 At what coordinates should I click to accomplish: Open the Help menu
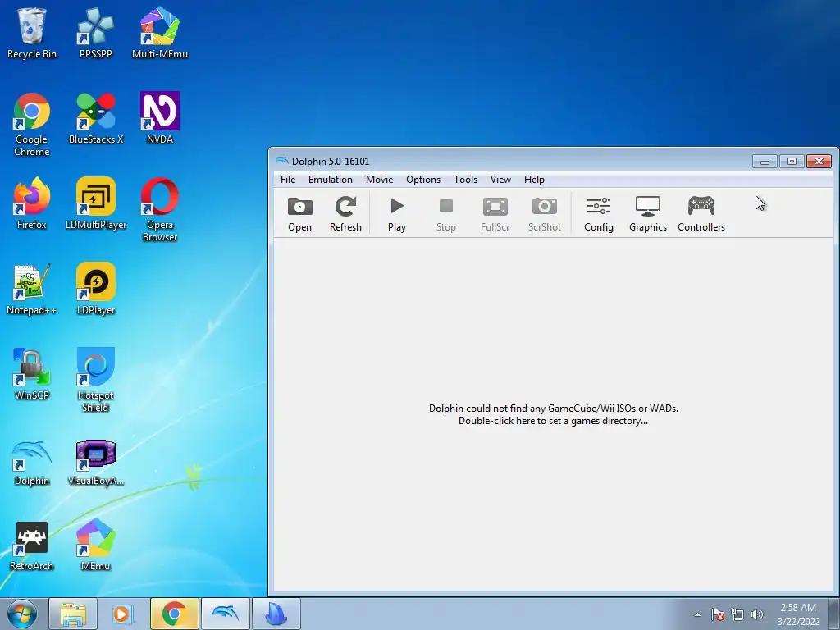534,180
